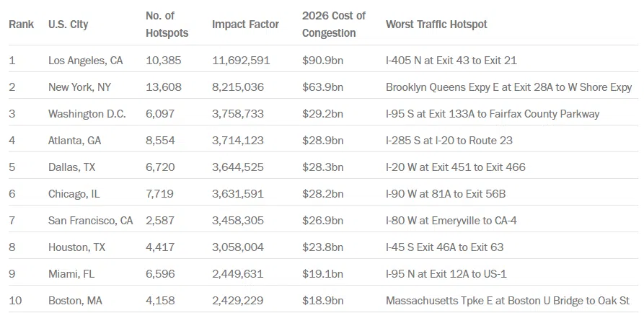Click the $90.9bn congestion cost value
Screen dimensions: 644x313
pos(322,61)
